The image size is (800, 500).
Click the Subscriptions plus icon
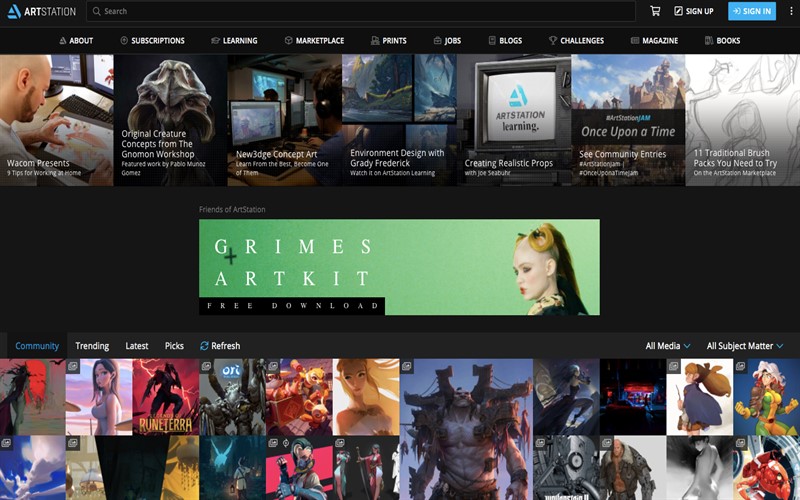coord(124,40)
